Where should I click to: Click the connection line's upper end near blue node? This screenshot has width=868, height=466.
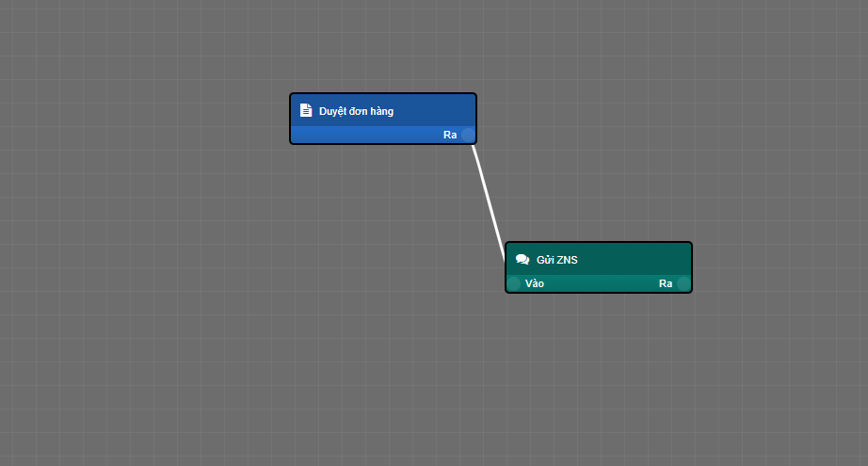tap(475, 157)
